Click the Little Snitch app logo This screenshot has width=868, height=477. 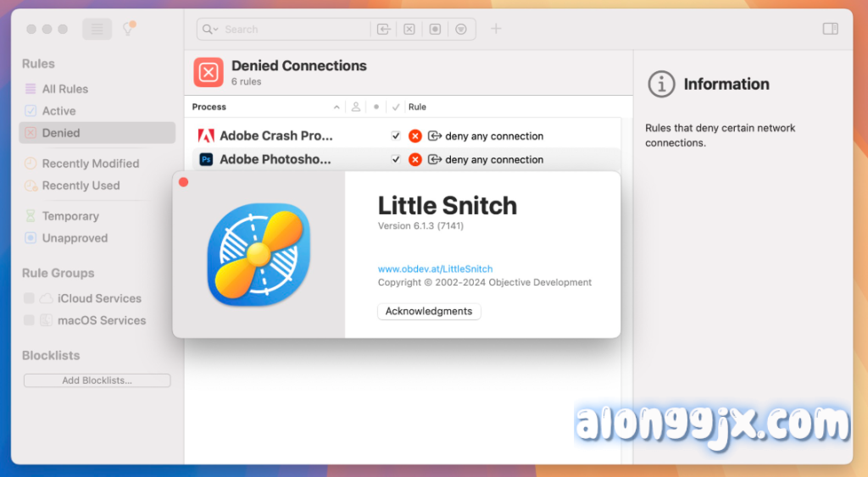pos(259,254)
